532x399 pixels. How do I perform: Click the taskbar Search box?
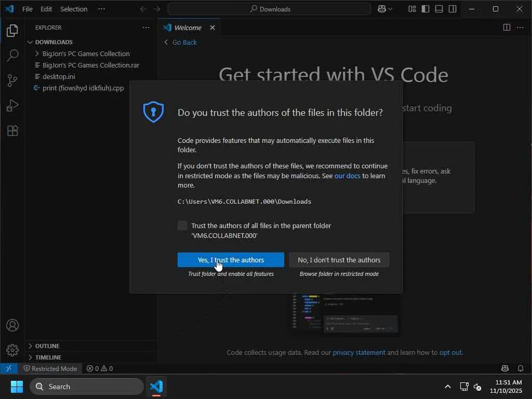point(87,387)
